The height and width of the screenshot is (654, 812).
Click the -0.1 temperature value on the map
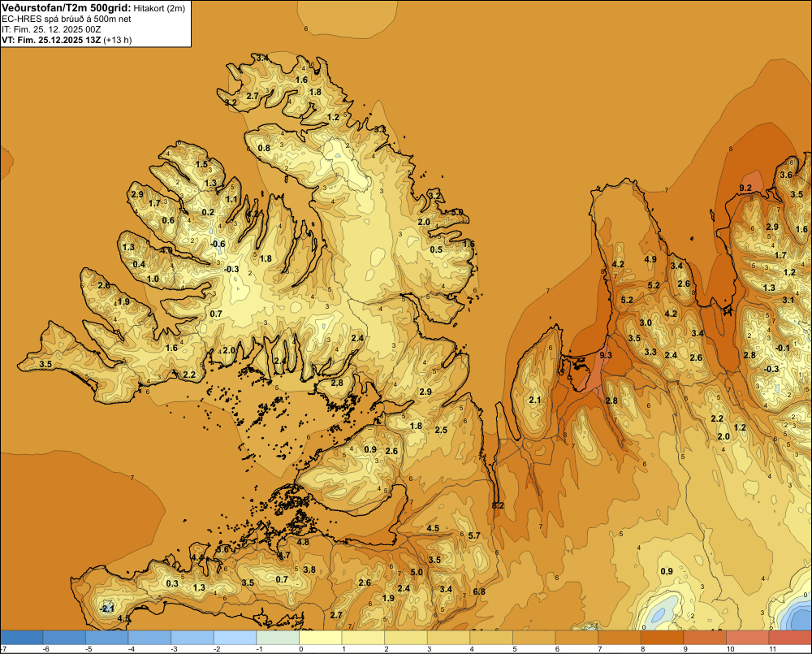[x=783, y=348]
